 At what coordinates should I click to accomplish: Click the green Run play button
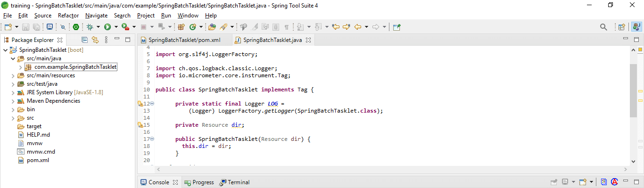point(107,27)
